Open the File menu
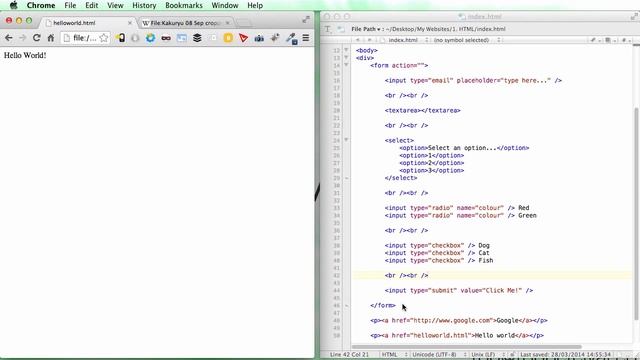 (x=70, y=5)
